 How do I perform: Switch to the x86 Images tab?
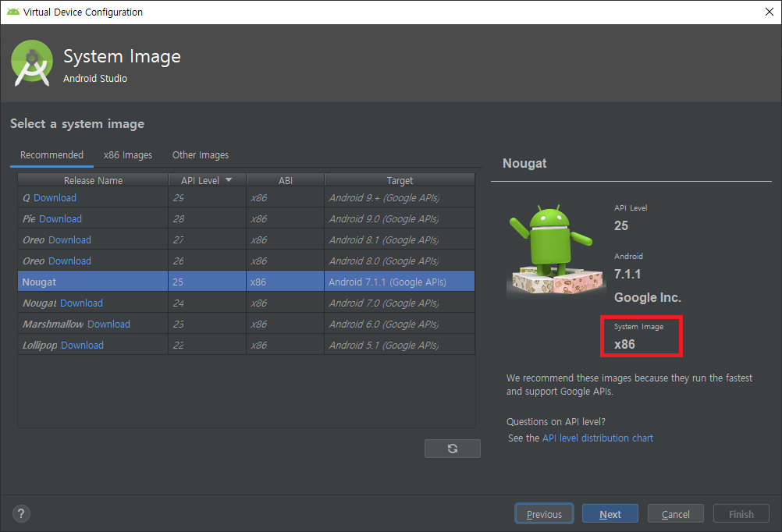tap(128, 155)
